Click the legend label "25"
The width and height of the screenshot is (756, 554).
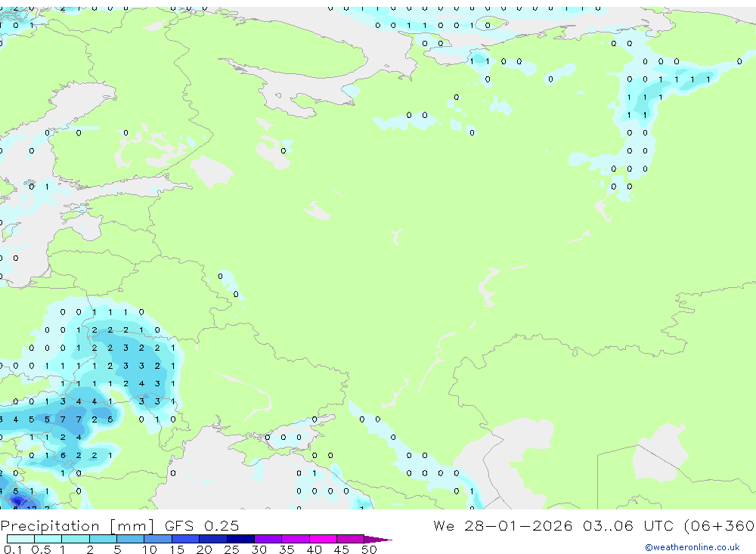[x=231, y=549]
